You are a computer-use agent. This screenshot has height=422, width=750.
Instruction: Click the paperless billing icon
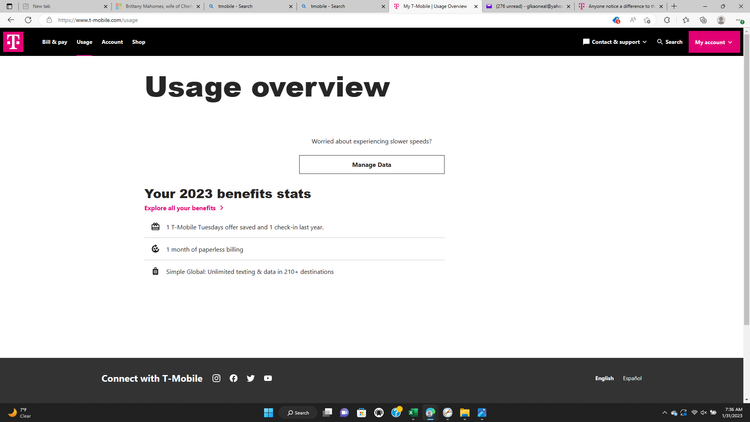[x=155, y=249]
